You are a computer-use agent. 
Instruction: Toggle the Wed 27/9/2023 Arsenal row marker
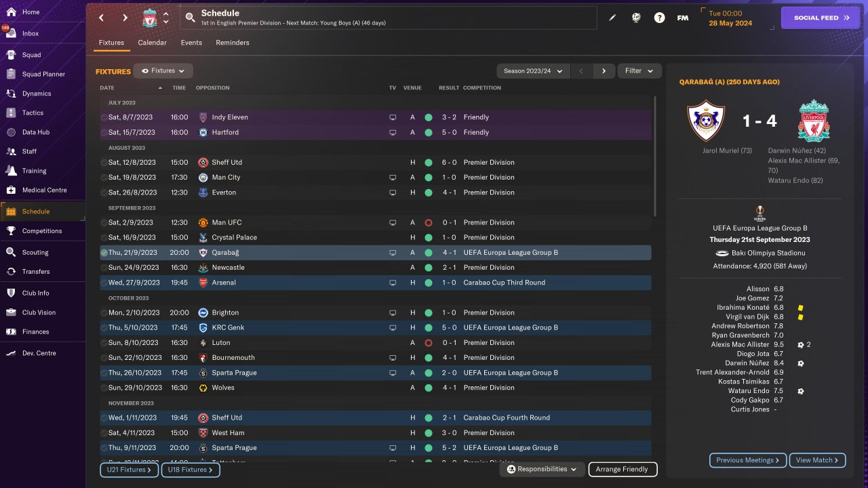[x=104, y=283]
